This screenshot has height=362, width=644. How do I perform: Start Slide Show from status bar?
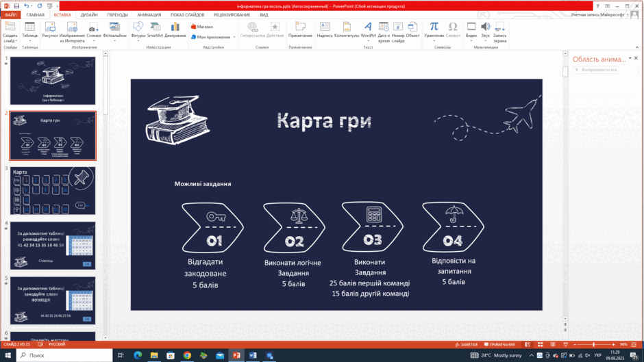pyautogui.click(x=565, y=344)
